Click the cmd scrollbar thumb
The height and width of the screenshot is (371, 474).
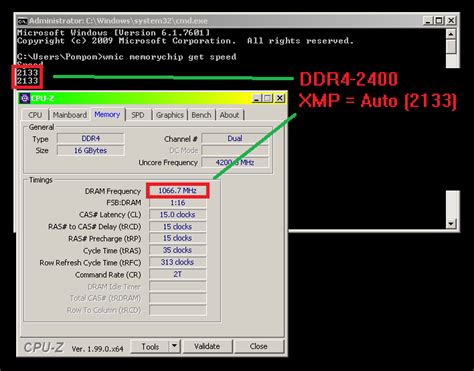(451, 47)
